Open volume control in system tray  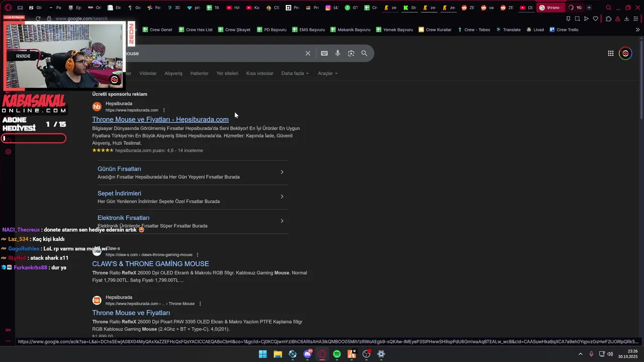click(x=610, y=354)
